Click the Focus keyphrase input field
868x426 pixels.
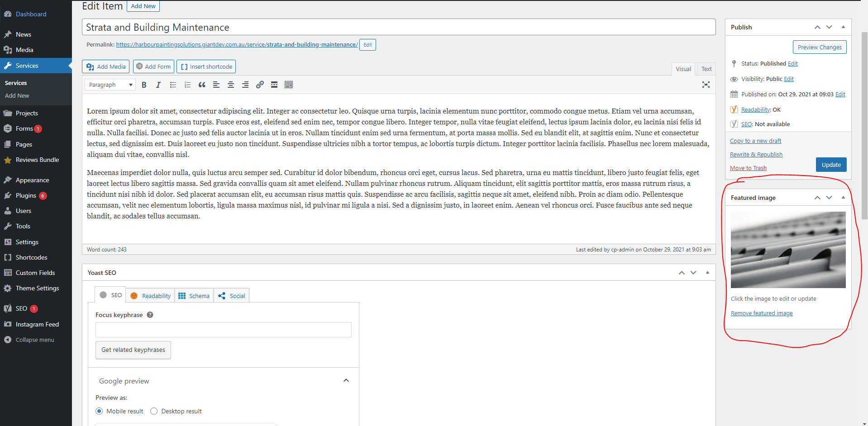coord(223,330)
